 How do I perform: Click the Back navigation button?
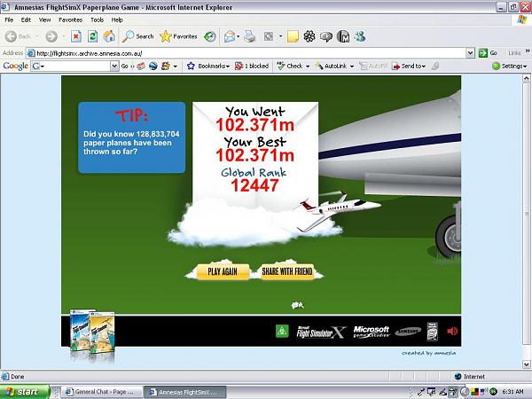click(x=18, y=36)
